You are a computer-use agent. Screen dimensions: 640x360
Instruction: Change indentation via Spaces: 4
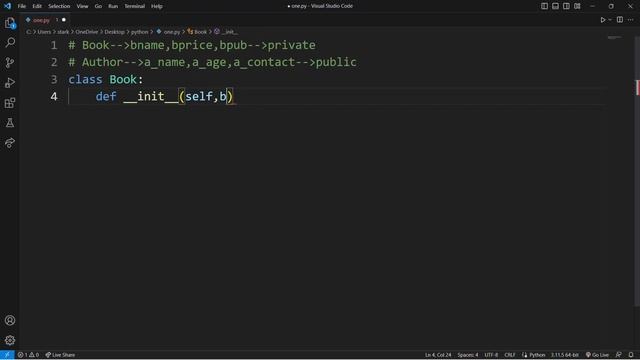(468, 355)
